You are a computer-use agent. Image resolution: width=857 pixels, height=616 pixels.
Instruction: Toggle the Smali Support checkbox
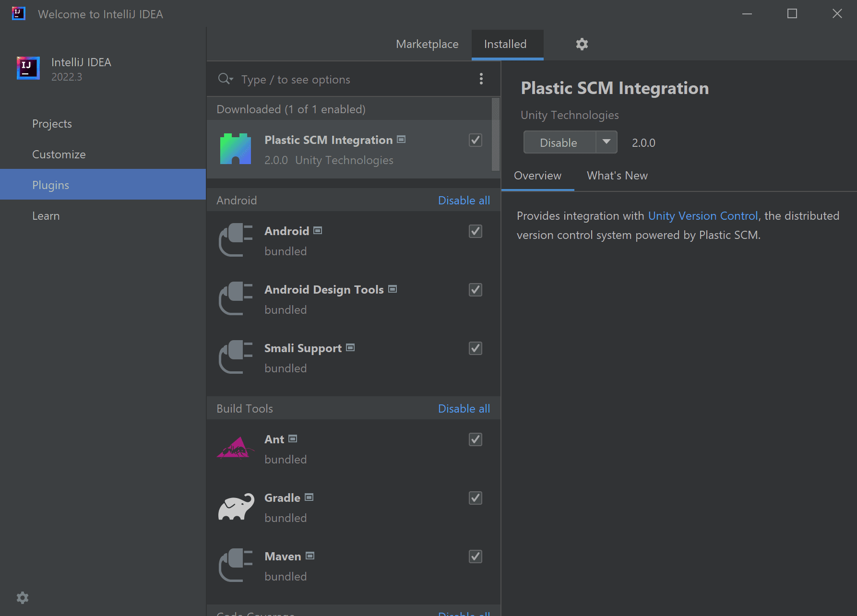coord(476,348)
